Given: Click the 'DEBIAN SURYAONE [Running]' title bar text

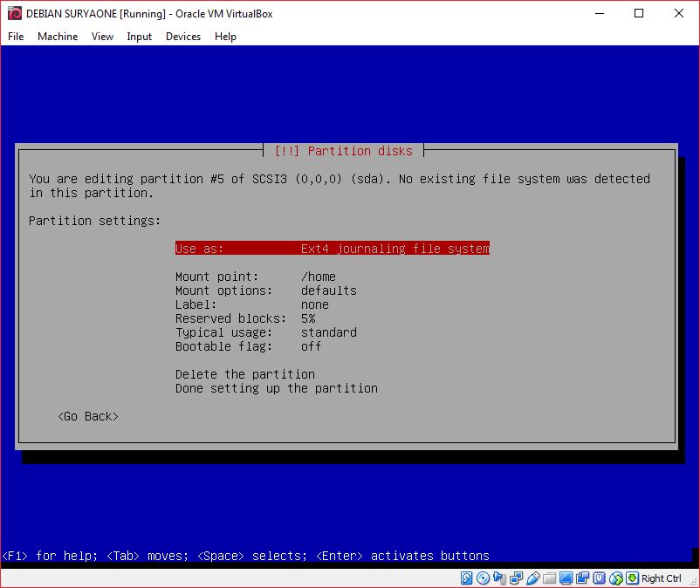Looking at the screenshot, I should click(x=96, y=14).
